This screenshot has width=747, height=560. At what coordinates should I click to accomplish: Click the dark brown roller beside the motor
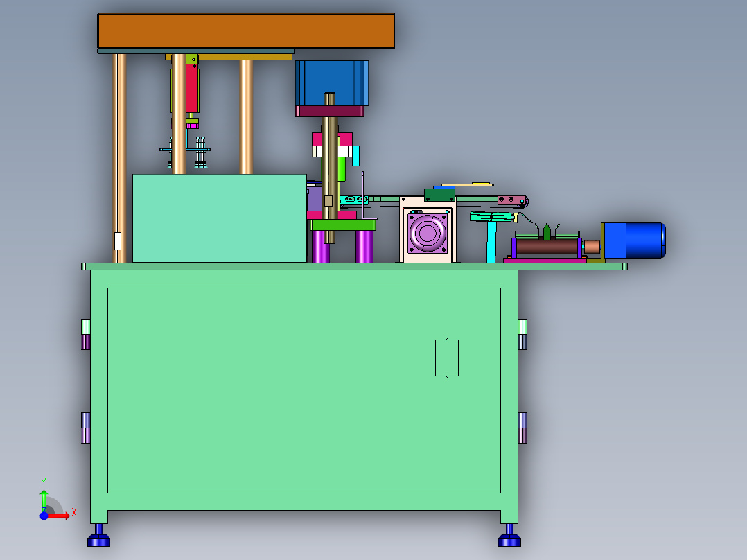click(x=547, y=247)
